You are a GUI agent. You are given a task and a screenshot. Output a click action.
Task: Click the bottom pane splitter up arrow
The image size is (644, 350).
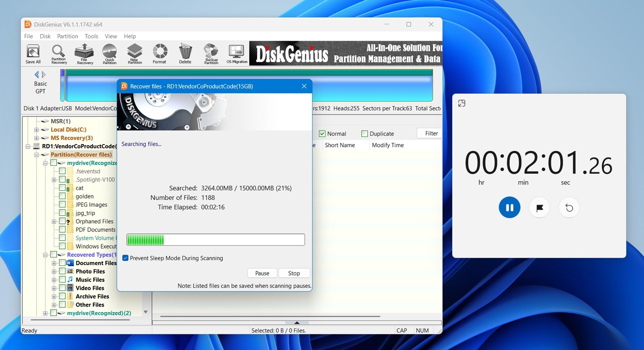point(297,322)
